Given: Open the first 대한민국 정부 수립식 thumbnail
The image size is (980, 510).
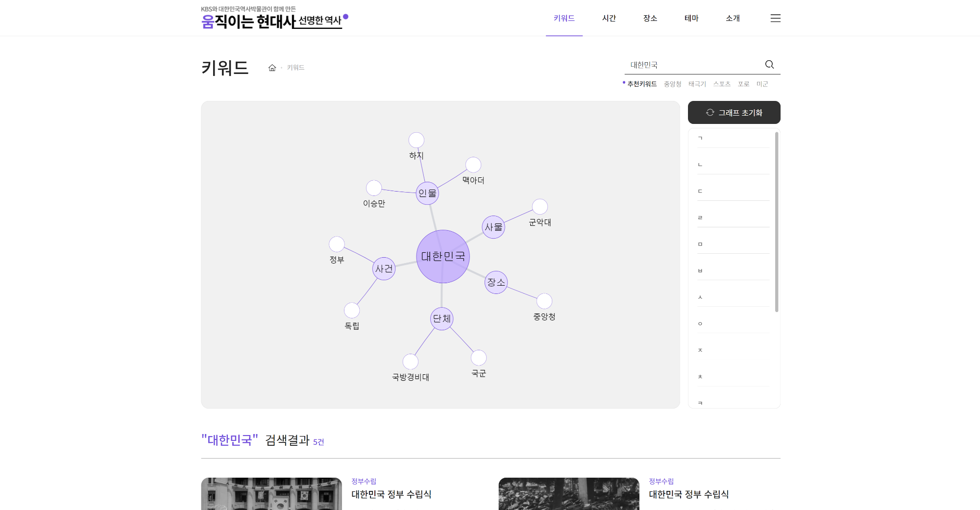Looking at the screenshot, I should (x=271, y=494).
